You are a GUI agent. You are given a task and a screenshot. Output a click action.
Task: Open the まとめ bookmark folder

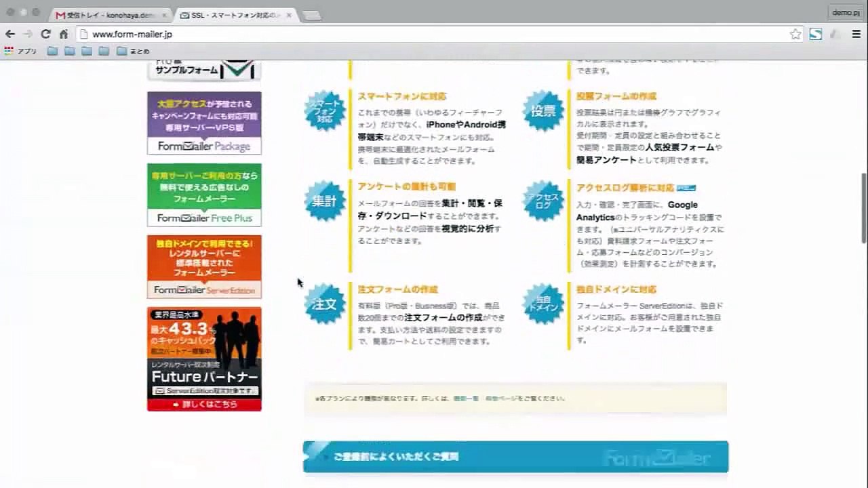point(133,51)
